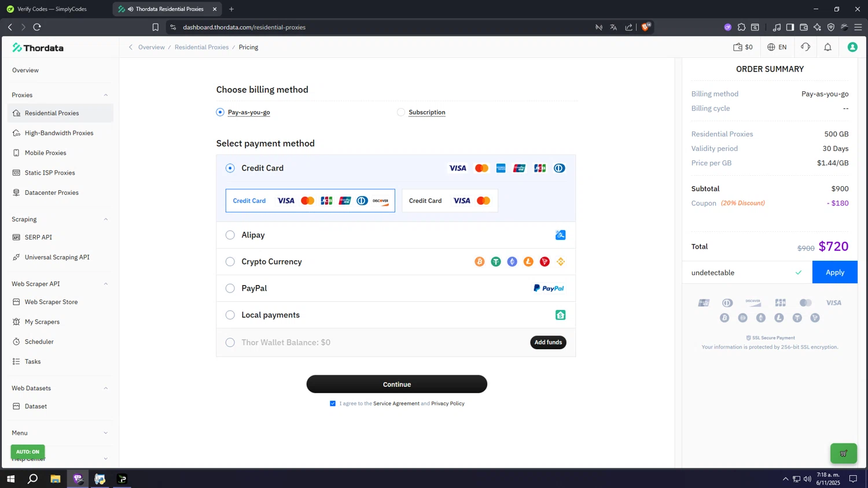This screenshot has width=868, height=488.
Task: Open the wallet $0 balance icon
Action: pos(743,47)
